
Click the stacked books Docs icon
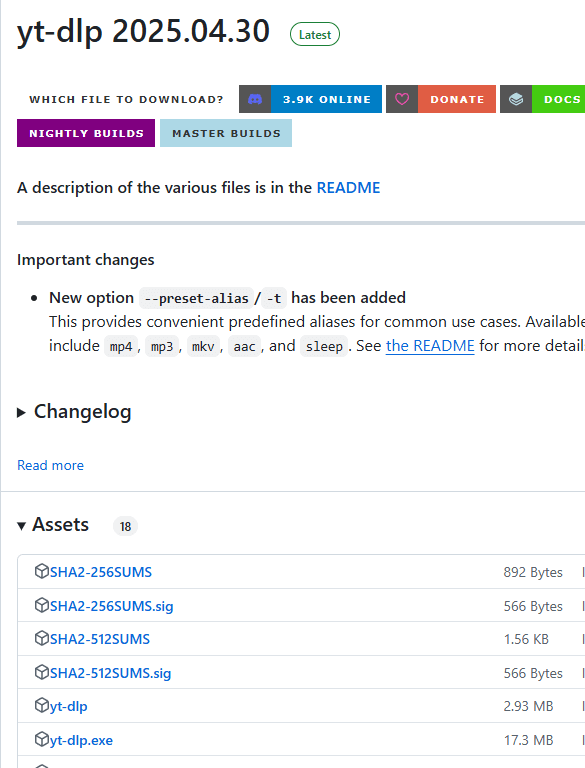(x=516, y=99)
